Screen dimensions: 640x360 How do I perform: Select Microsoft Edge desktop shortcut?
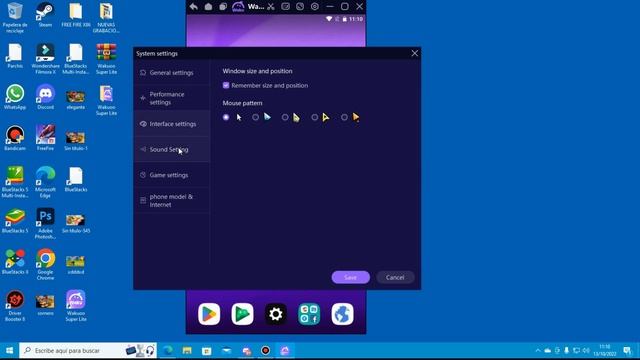pyautogui.click(x=45, y=182)
